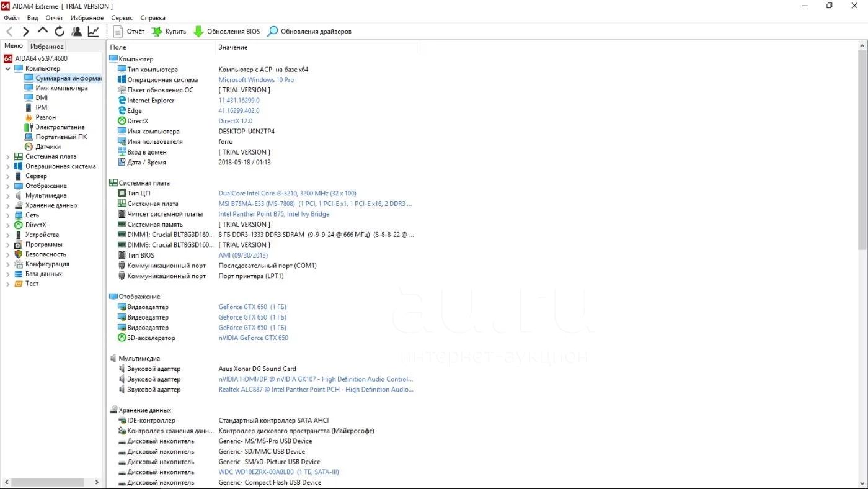The width and height of the screenshot is (868, 489).
Task: Click the Edge row icon
Action: point(122,110)
